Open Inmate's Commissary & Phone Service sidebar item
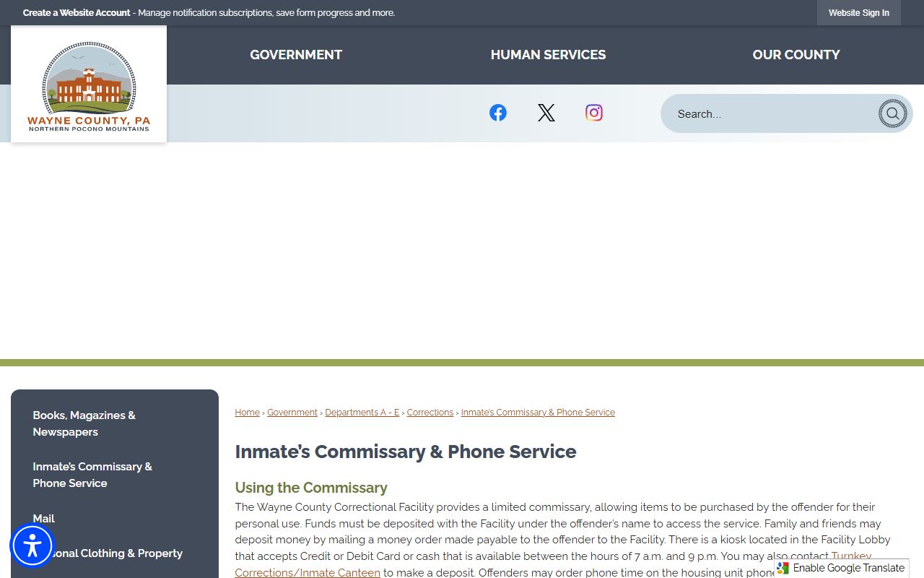924x578 pixels. (115, 475)
